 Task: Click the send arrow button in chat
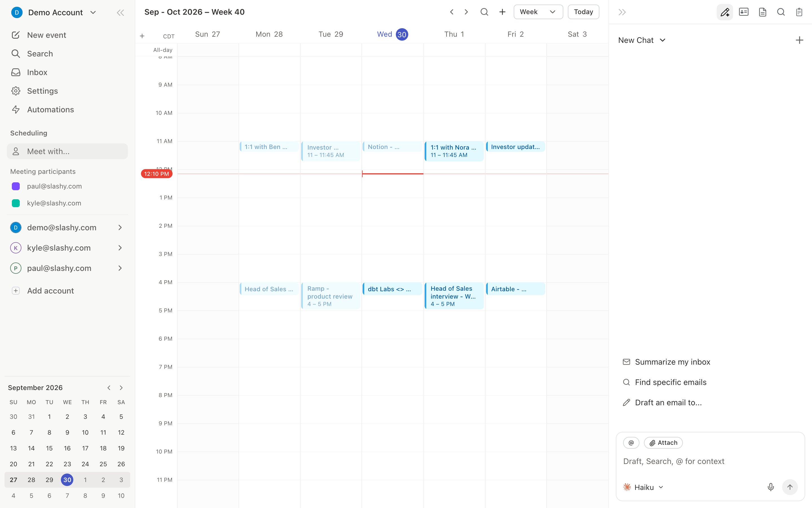(790, 487)
